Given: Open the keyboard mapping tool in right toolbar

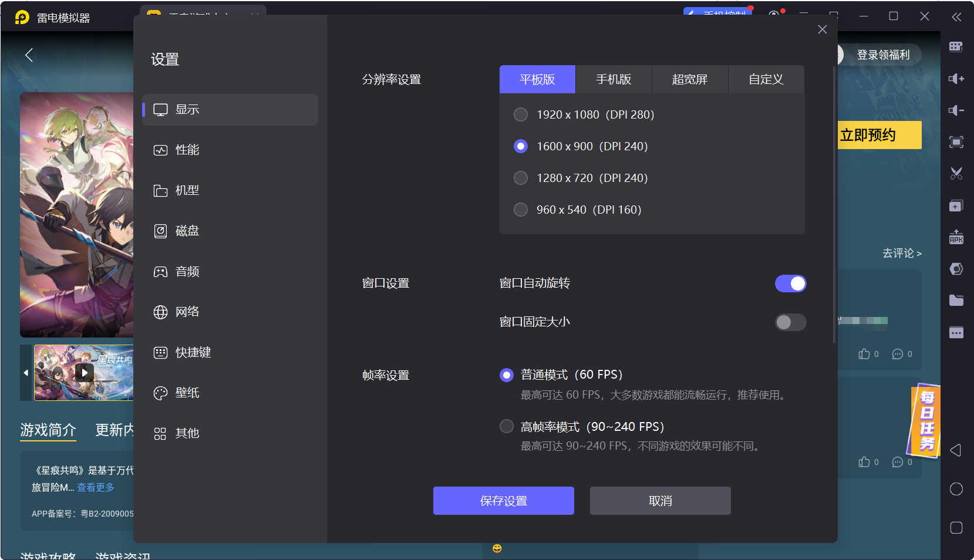Looking at the screenshot, I should (956, 47).
